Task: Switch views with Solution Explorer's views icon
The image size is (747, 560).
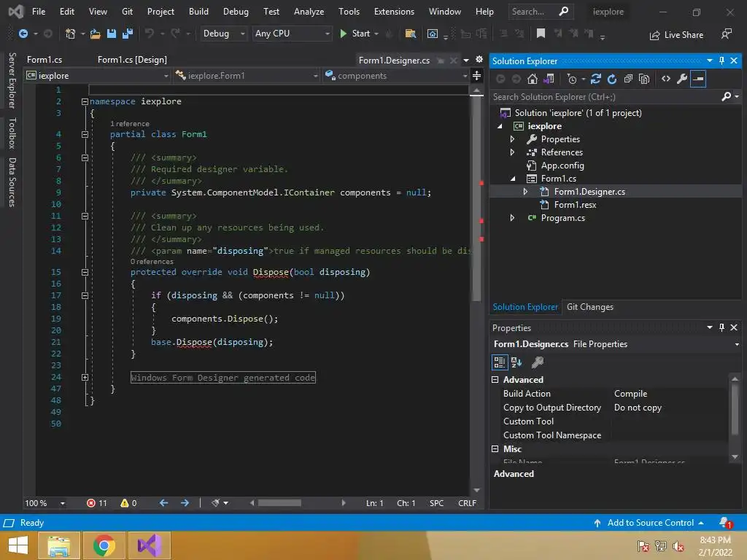Action: [x=549, y=79]
